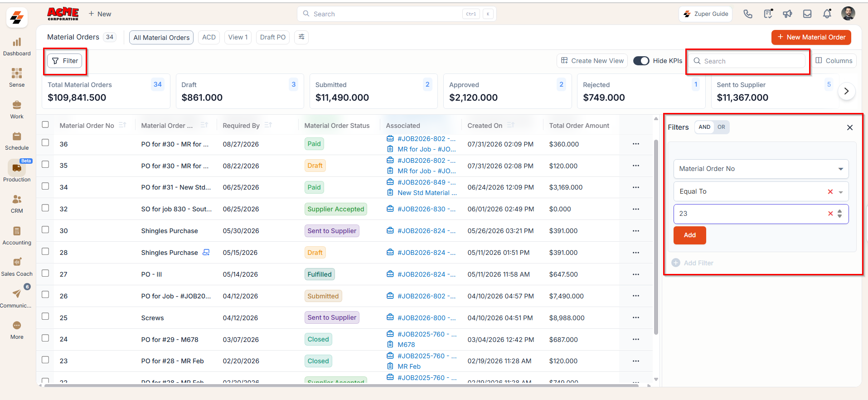Open the Filter button
868x400 pixels.
tap(65, 61)
